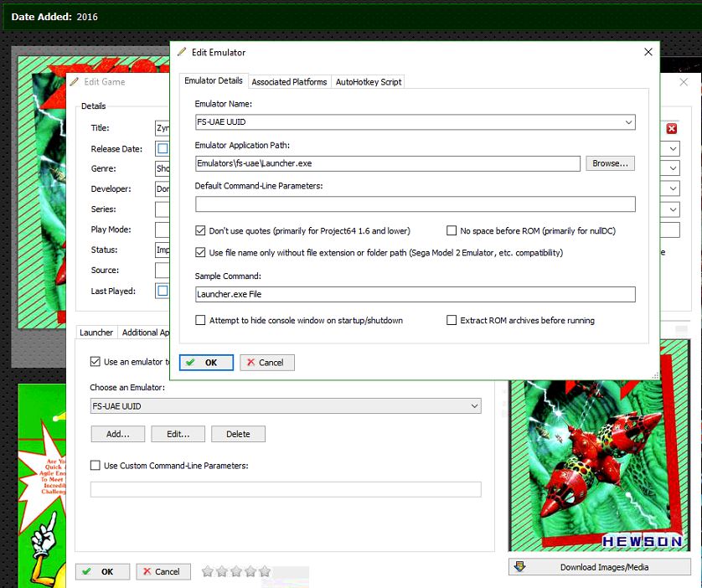Cancel the Edit Emulator dialog
Viewport: 702px width, 588px height.
click(267, 363)
